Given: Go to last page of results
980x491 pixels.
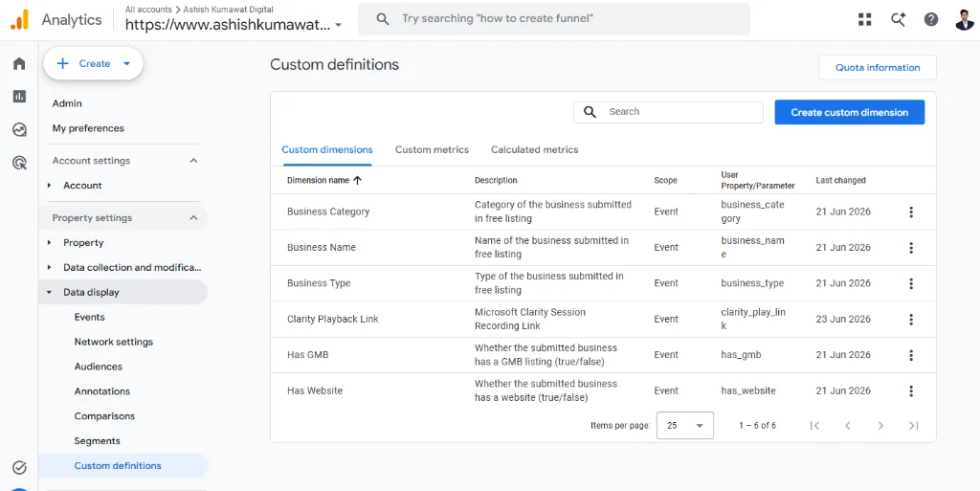Looking at the screenshot, I should (x=914, y=425).
